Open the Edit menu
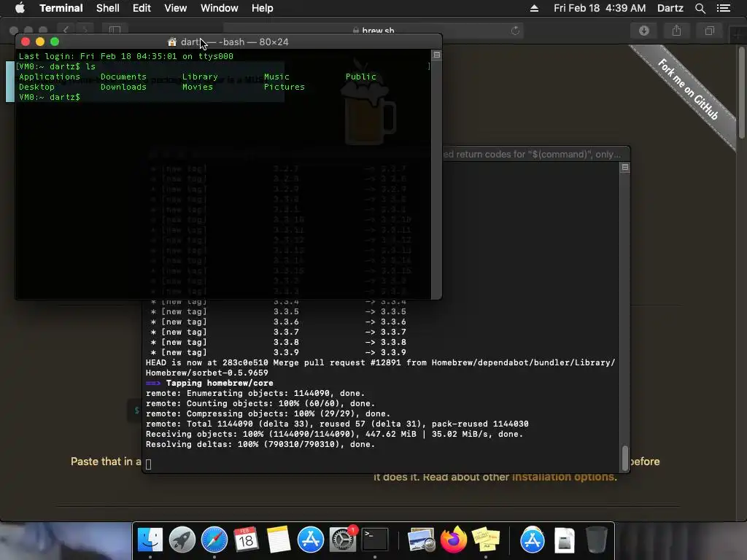 click(x=142, y=8)
